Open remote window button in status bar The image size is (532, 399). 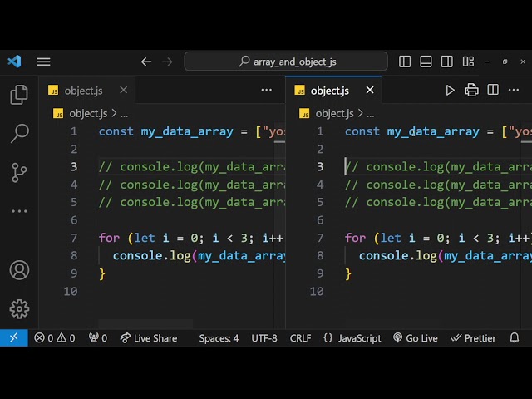(x=14, y=338)
